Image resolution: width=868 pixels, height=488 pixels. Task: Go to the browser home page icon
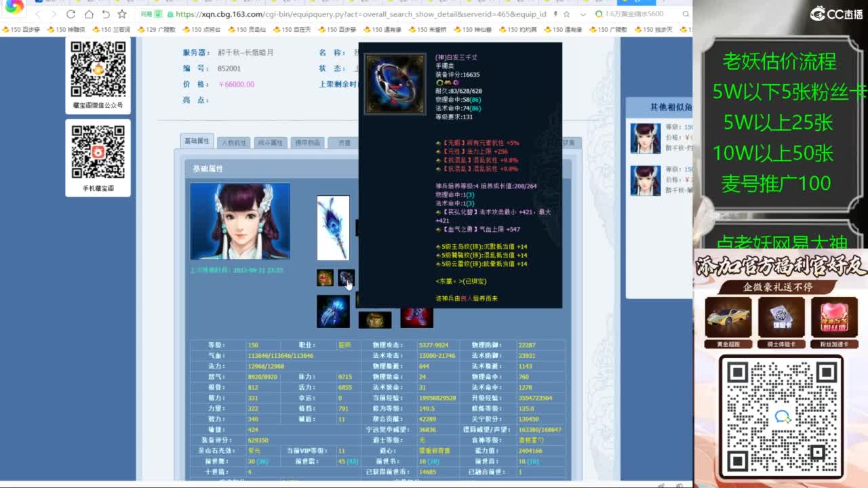[x=89, y=14]
